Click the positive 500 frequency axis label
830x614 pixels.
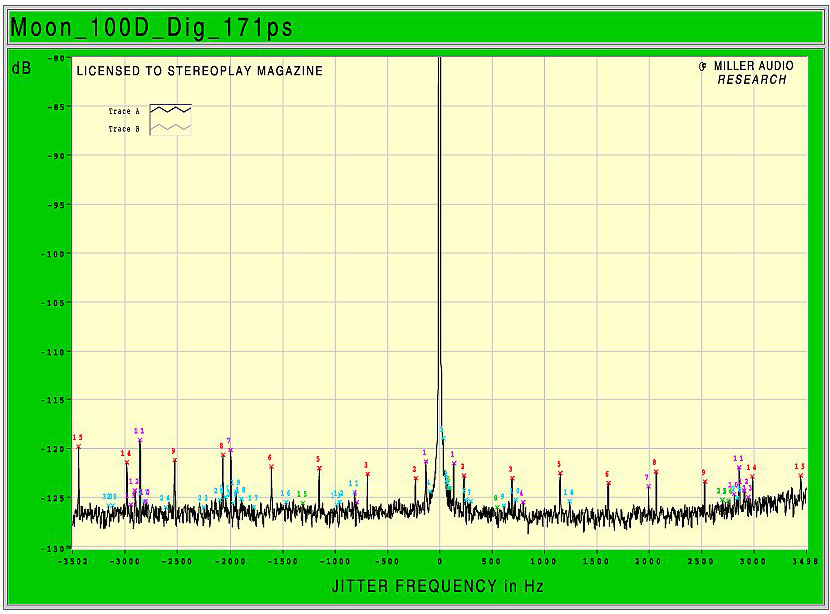492,561
